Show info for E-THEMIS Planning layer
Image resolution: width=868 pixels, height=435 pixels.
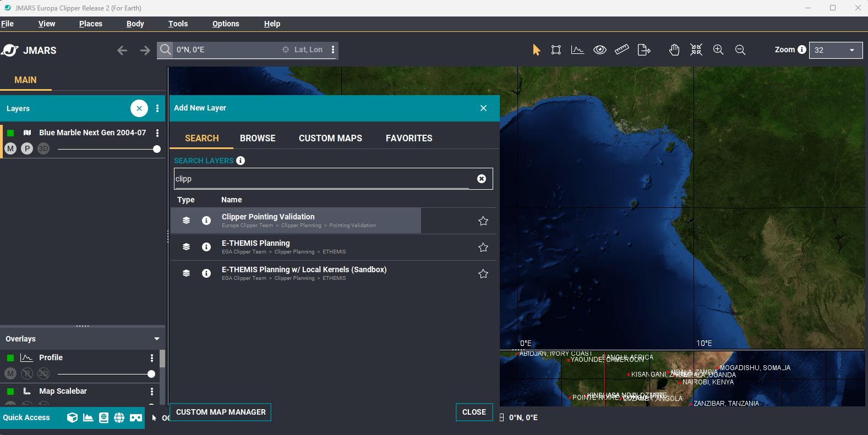pos(206,247)
